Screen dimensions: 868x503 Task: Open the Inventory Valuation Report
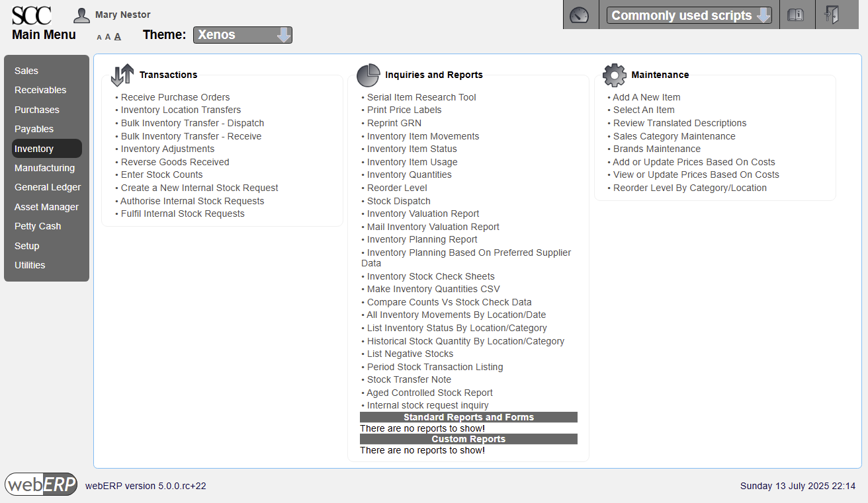pyautogui.click(x=423, y=213)
